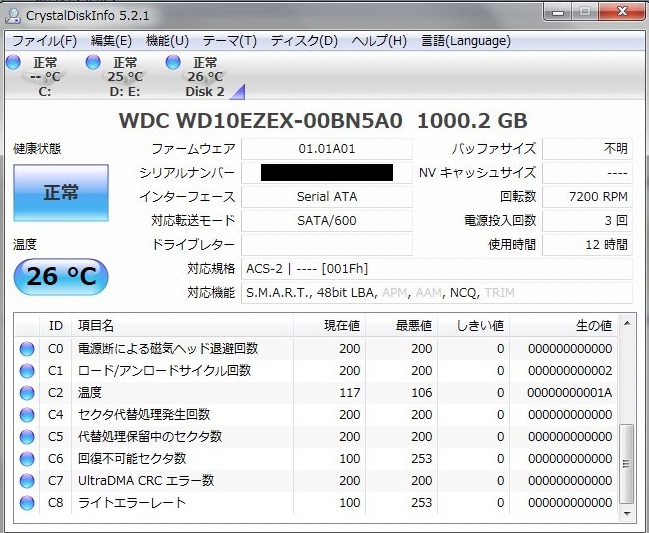649x533 pixels.
Task: Click the 正常 health status button
Action: 61,193
